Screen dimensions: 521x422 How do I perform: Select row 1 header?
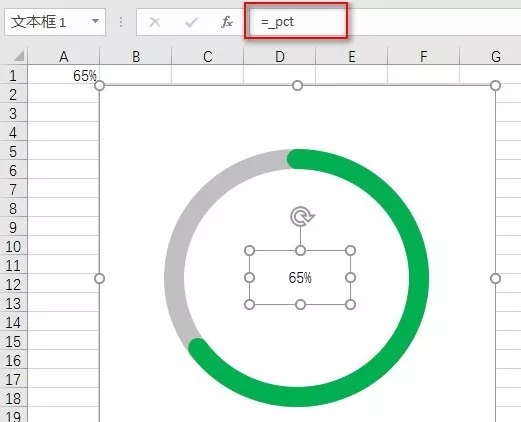point(13,75)
